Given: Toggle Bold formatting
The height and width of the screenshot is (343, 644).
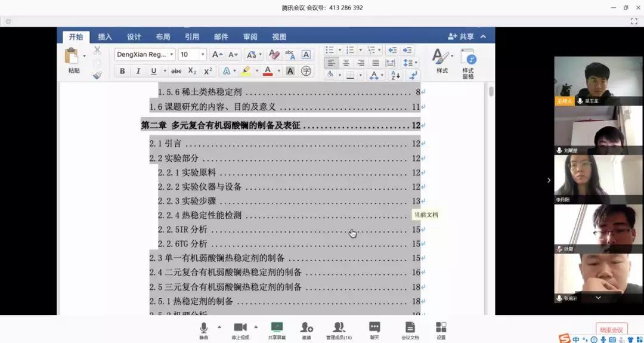Looking at the screenshot, I should click(122, 71).
